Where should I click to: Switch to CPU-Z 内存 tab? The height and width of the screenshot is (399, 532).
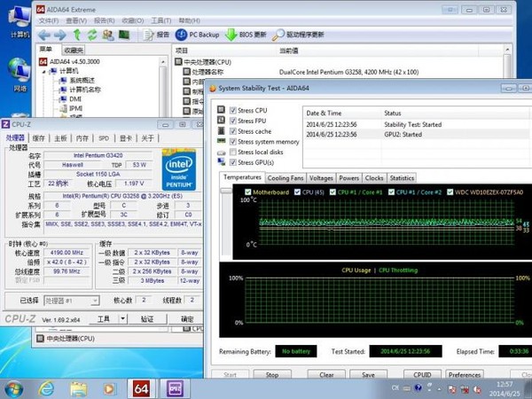click(82, 138)
